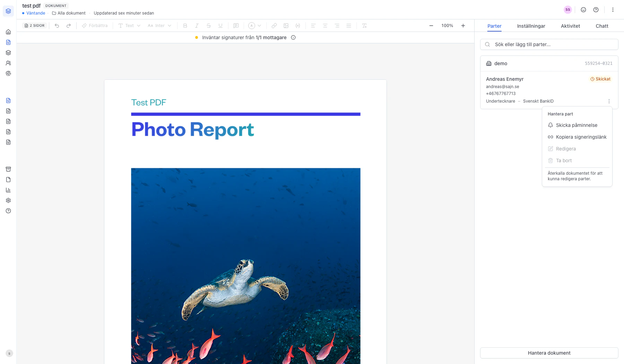The width and height of the screenshot is (624, 364).
Task: Justify the text alignment
Action: tap(349, 26)
